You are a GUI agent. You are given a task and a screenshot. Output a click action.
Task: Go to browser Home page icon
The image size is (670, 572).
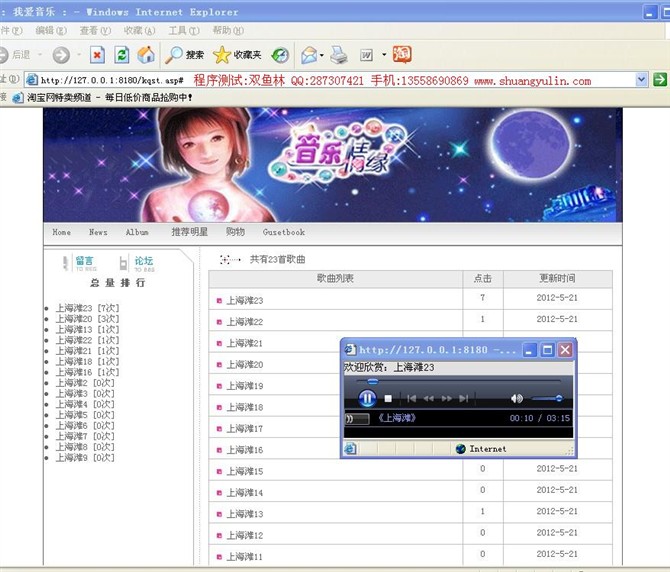146,55
